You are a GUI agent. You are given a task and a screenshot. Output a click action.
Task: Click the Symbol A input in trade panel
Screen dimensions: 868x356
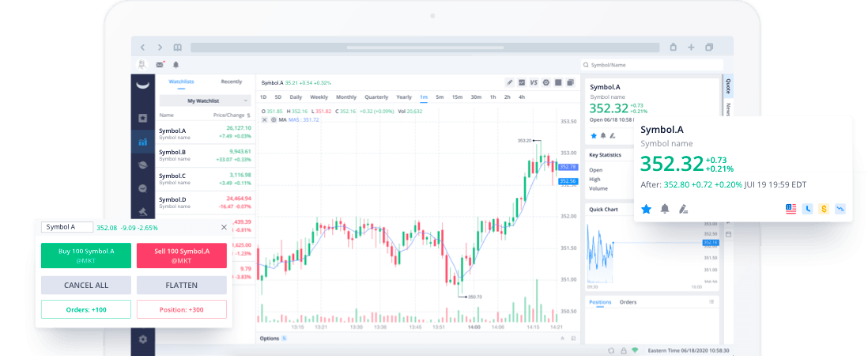[67, 227]
